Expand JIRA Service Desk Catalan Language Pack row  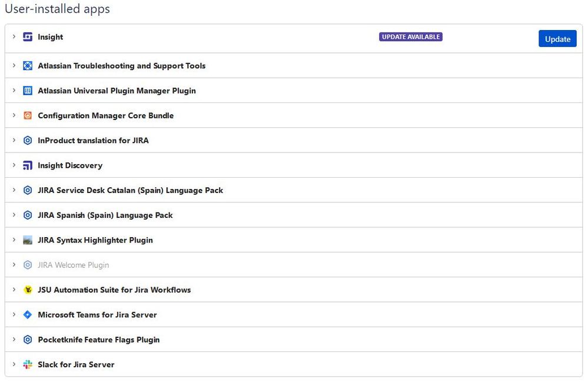(x=14, y=190)
